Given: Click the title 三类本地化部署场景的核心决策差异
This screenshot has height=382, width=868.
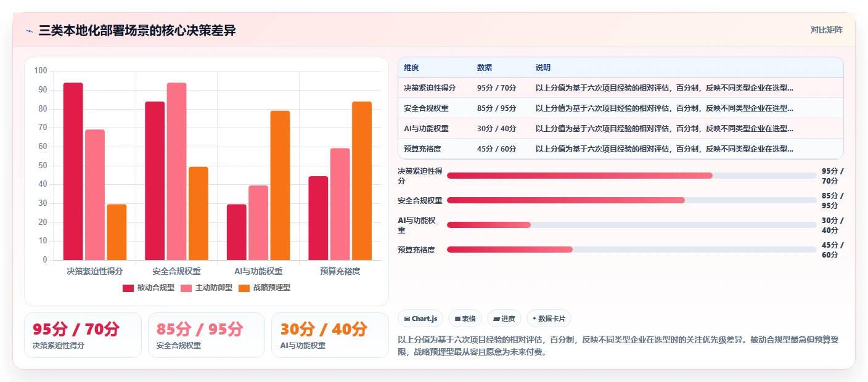Looking at the screenshot, I should 137,30.
